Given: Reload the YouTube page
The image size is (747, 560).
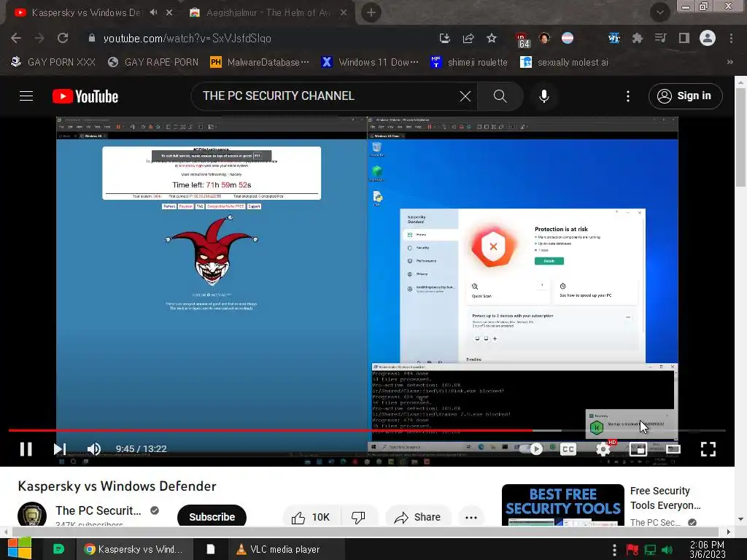Looking at the screenshot, I should coord(63,38).
